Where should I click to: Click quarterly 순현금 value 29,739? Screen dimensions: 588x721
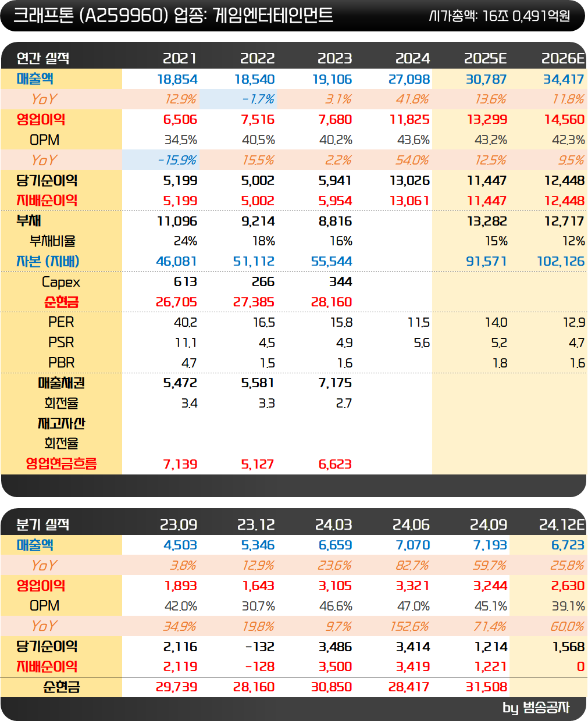[x=177, y=687]
